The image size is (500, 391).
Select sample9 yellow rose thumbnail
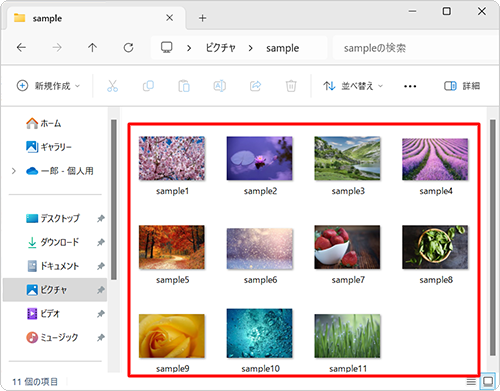(172, 336)
